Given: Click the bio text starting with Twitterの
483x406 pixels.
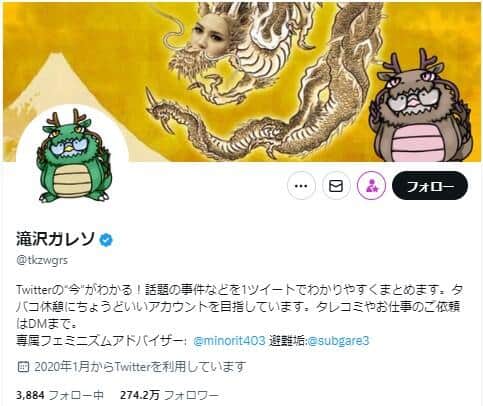Looking at the screenshot, I should coord(239,307).
